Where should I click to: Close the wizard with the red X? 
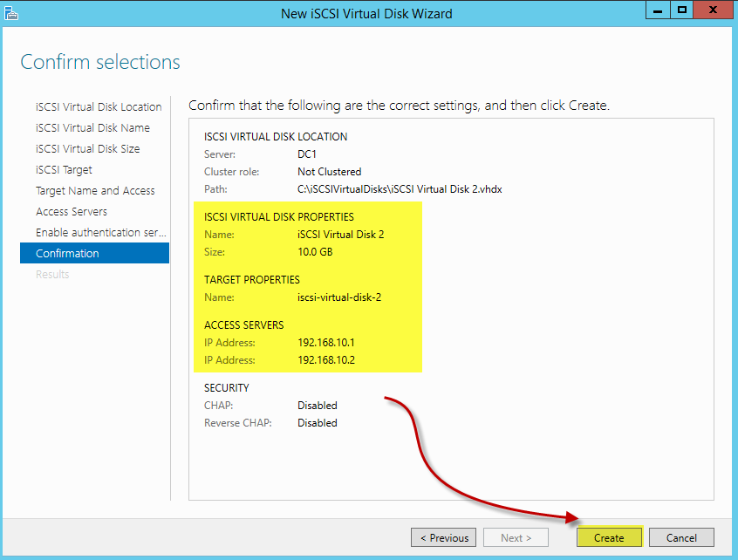pos(713,10)
